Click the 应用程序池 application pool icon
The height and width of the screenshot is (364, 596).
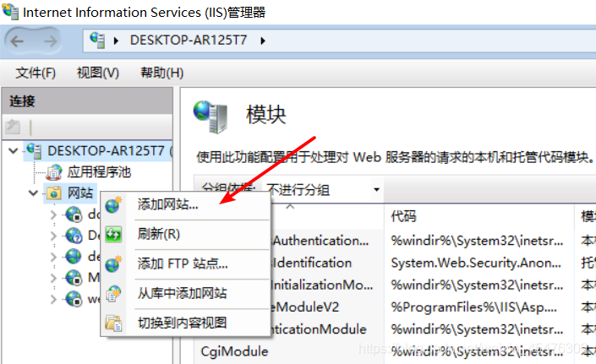[54, 172]
